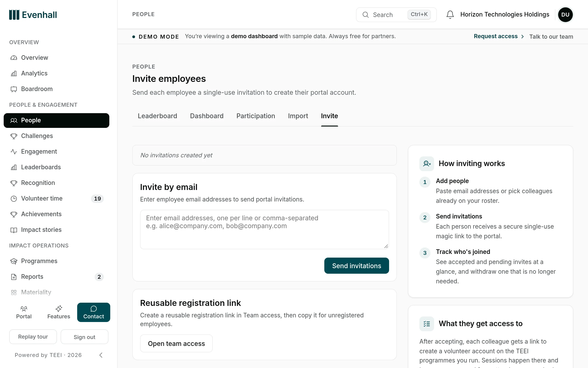588x368 pixels.
Task: Open Overview in the sidebar
Action: pos(56,58)
